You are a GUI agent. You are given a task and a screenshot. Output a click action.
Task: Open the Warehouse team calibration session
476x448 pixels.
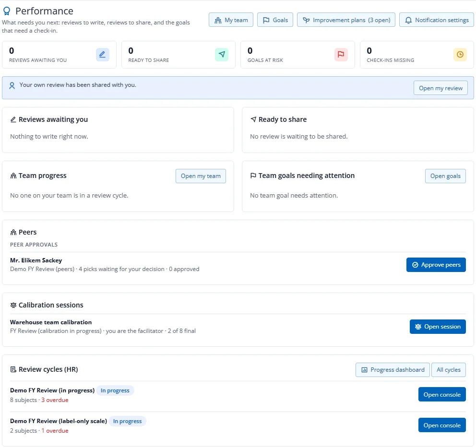(438, 327)
